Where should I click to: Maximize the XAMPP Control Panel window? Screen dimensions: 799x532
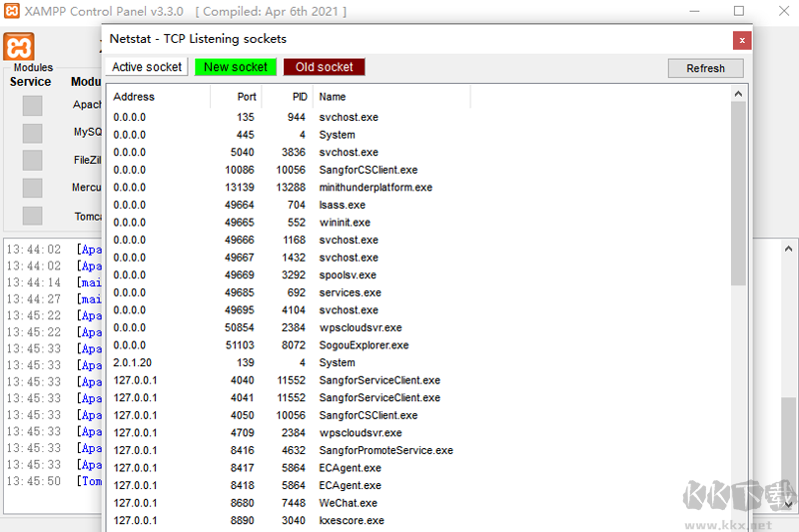point(739,11)
